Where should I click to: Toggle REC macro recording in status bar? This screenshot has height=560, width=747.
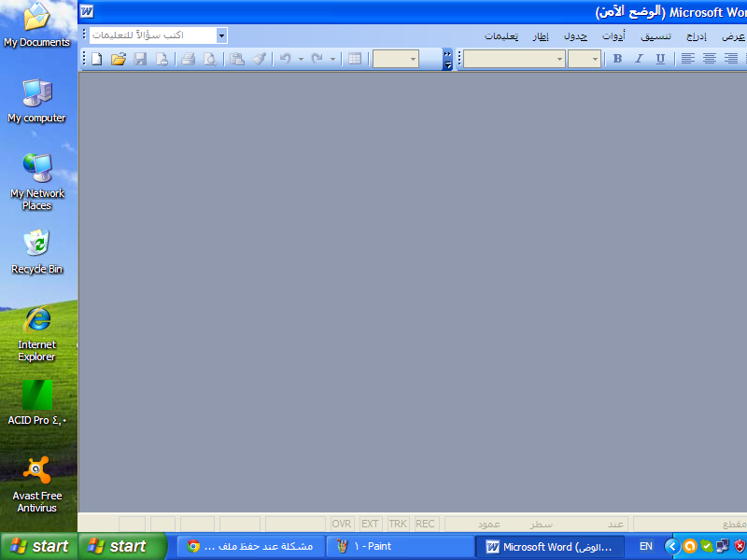point(425,524)
